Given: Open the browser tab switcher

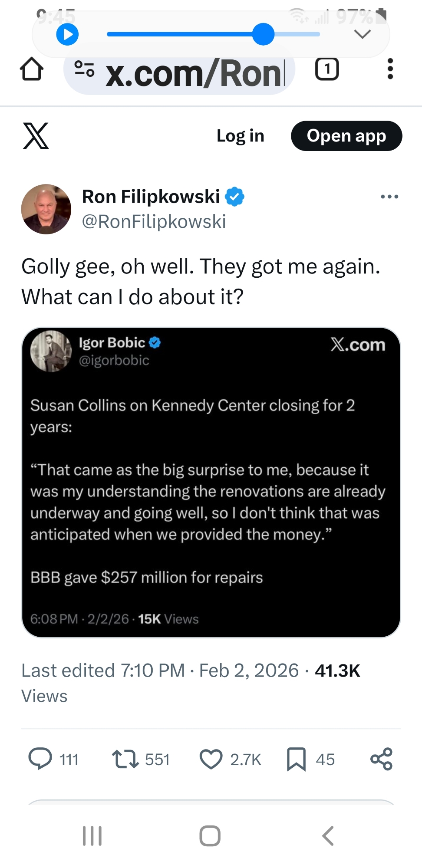Looking at the screenshot, I should 326,69.
